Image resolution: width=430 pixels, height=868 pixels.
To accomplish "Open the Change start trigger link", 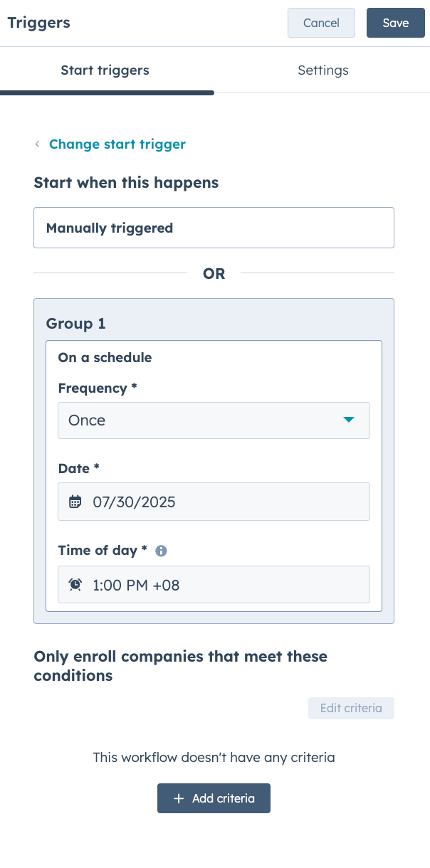I will click(117, 144).
